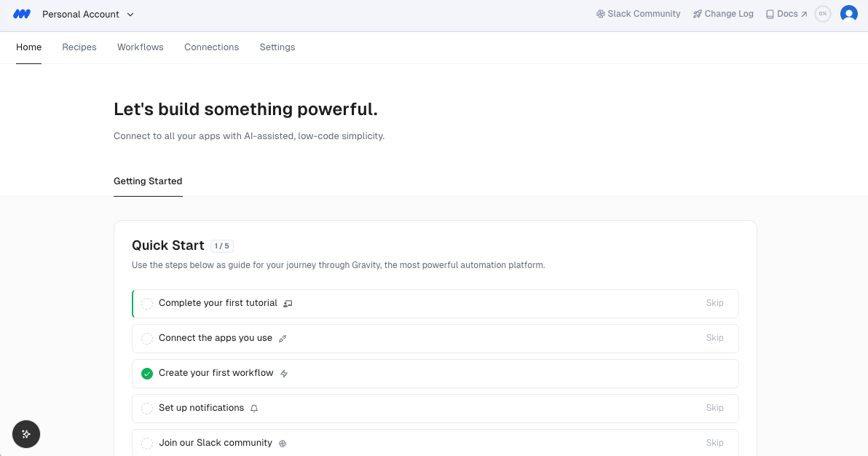868x456 pixels.
Task: Check the 'Complete your first tutorial' circle
Action: (146, 304)
